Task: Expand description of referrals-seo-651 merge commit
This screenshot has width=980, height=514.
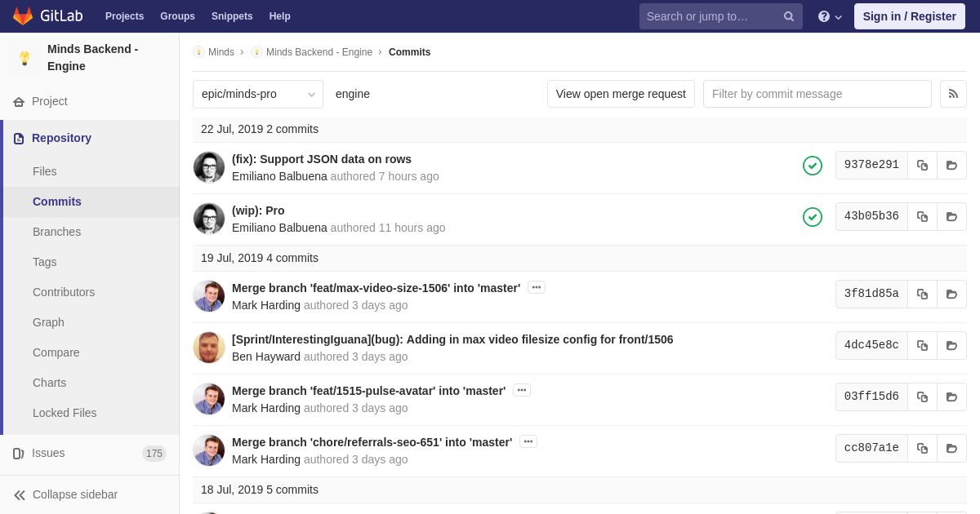Action: coord(528,441)
